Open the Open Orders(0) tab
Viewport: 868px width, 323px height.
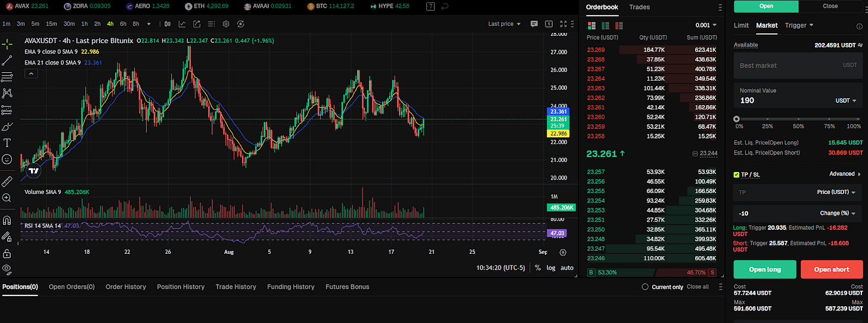[72, 287]
